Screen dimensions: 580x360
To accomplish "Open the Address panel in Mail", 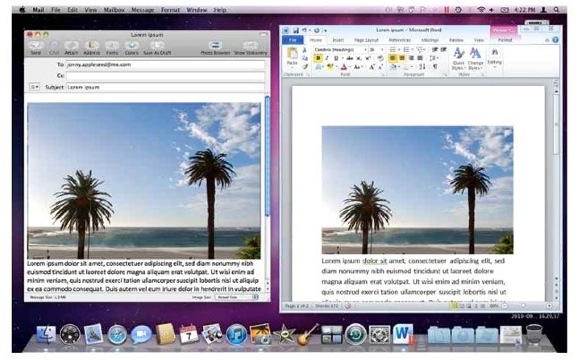I will (x=91, y=46).
